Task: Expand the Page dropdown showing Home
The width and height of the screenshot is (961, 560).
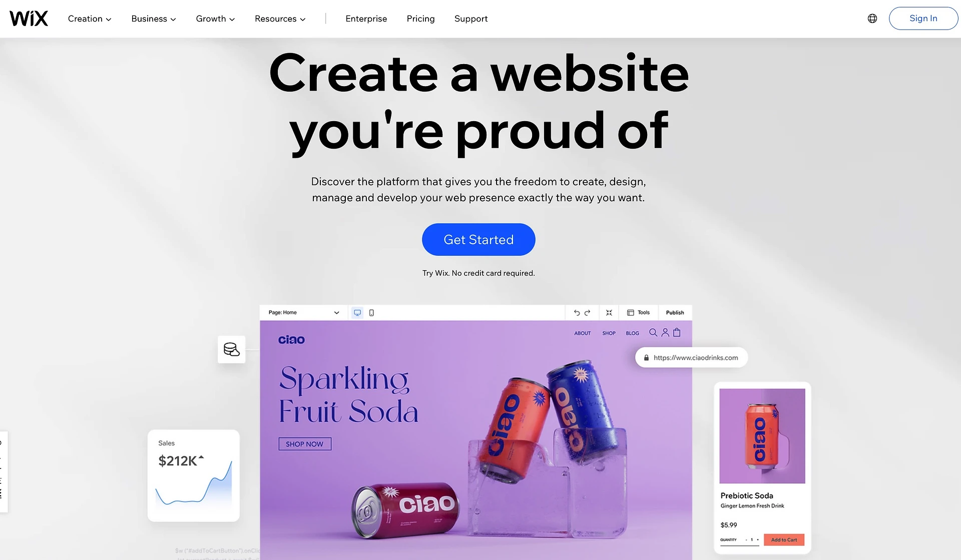Action: [x=336, y=312]
